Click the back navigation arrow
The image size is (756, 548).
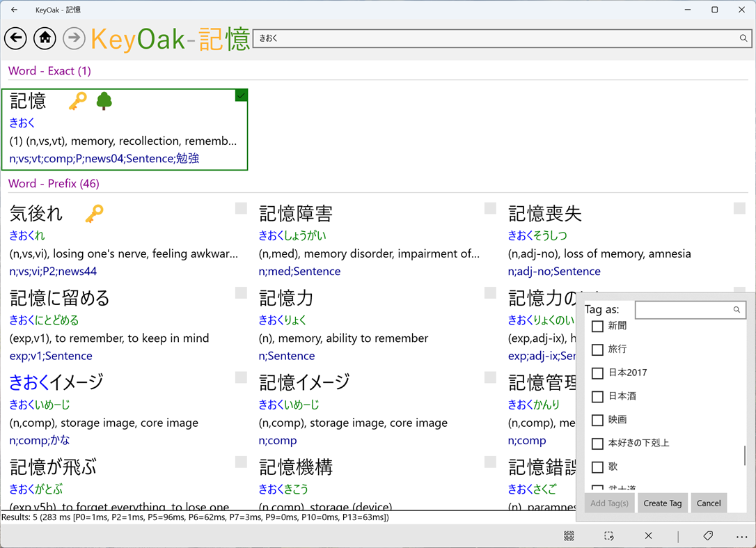click(x=15, y=38)
